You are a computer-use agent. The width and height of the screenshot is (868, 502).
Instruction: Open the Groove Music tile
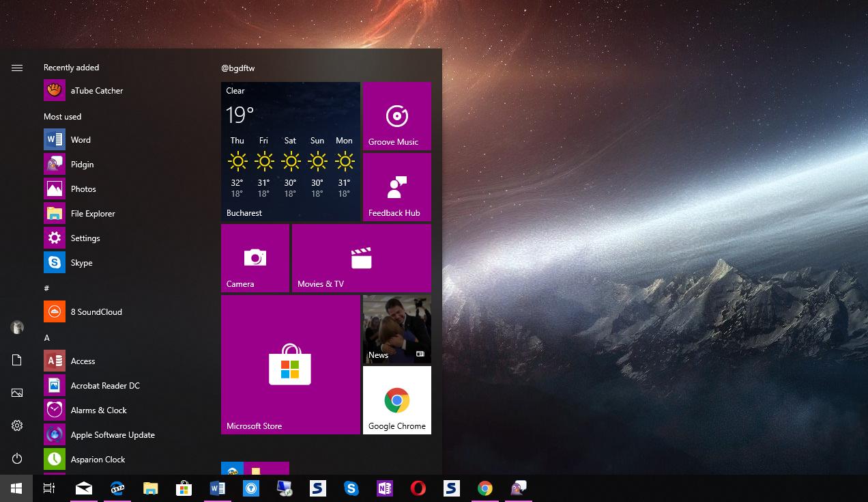(396, 116)
